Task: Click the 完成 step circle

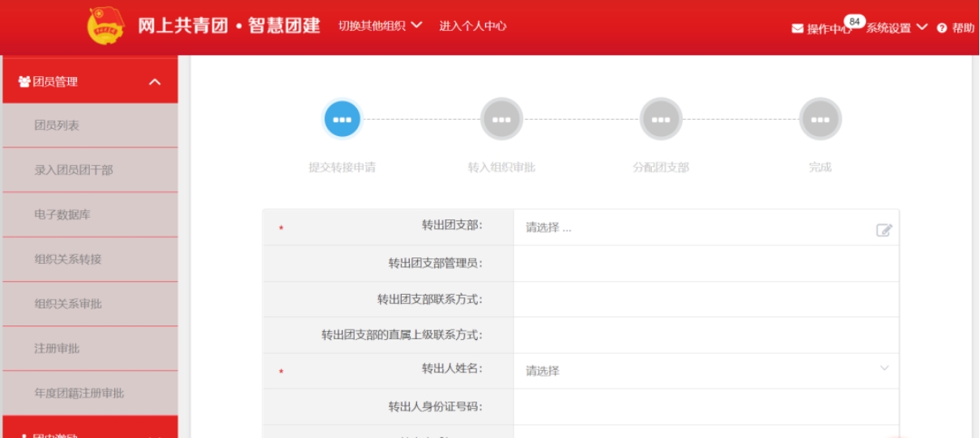Action: tap(820, 120)
